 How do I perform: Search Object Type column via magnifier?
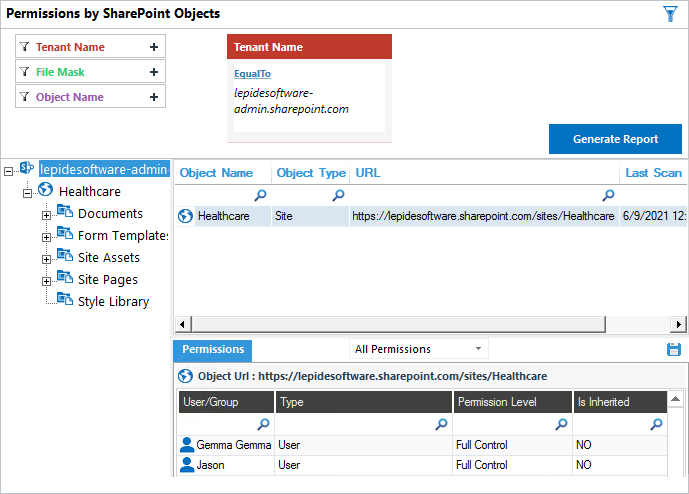[x=338, y=195]
